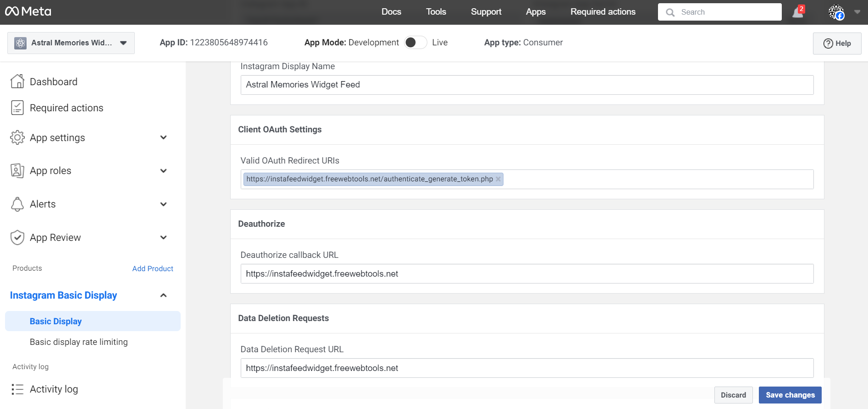
Task: Click the Meta logo in header
Action: click(x=28, y=11)
